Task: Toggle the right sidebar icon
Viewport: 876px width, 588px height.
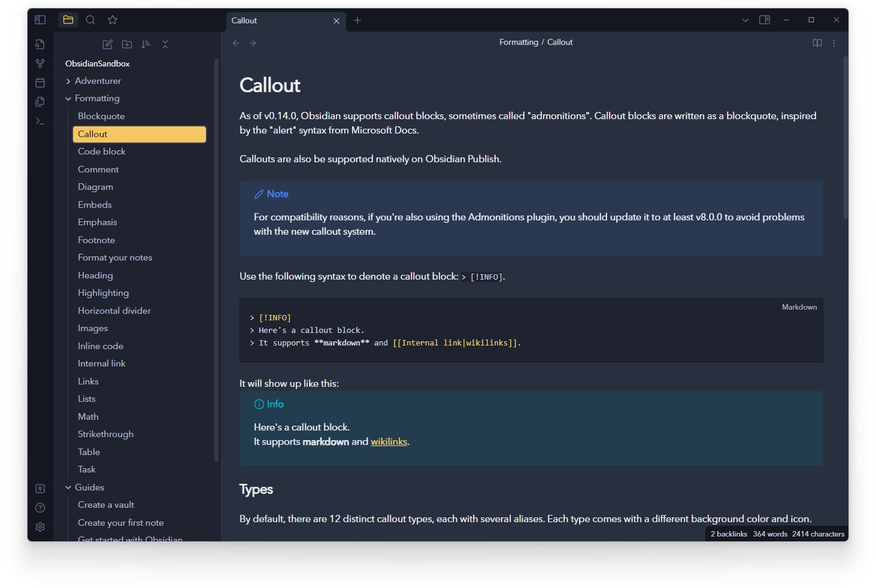Action: pyautogui.click(x=765, y=20)
